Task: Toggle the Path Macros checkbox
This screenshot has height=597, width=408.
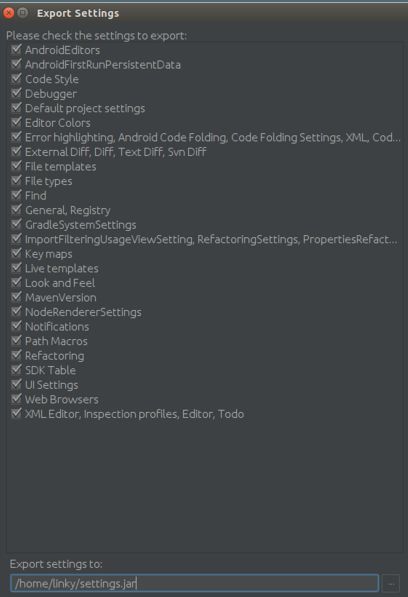Action: [16, 341]
